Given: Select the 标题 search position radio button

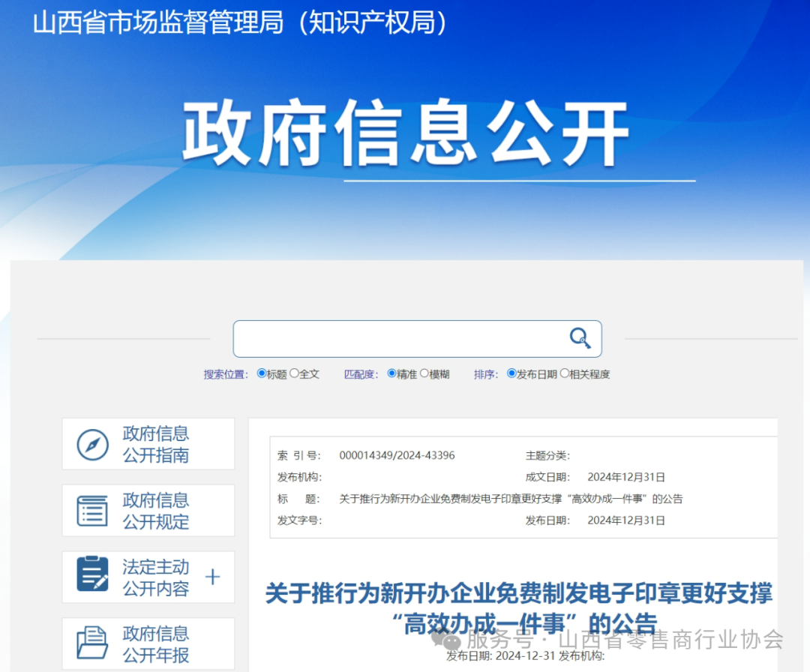Looking at the screenshot, I should 262,373.
